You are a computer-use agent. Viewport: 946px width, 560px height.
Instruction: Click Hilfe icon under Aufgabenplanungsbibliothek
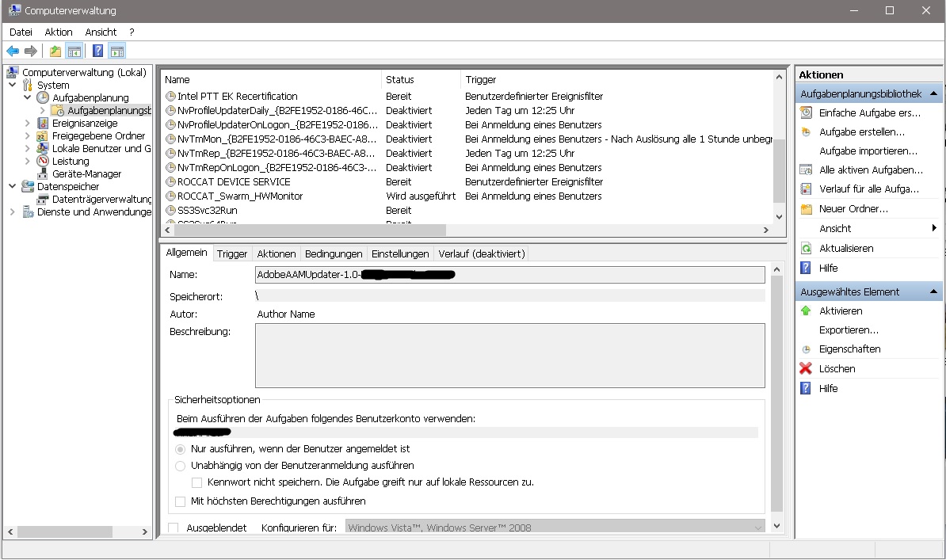pyautogui.click(x=806, y=268)
